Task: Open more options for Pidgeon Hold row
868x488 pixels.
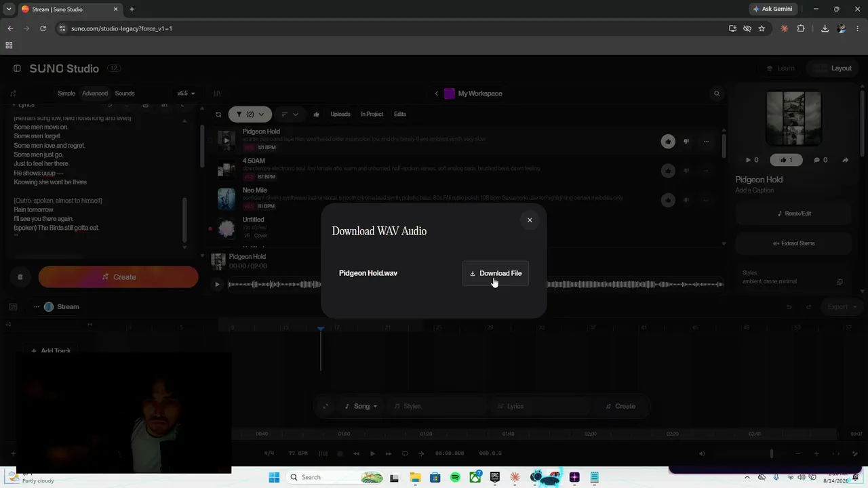Action: (706, 142)
